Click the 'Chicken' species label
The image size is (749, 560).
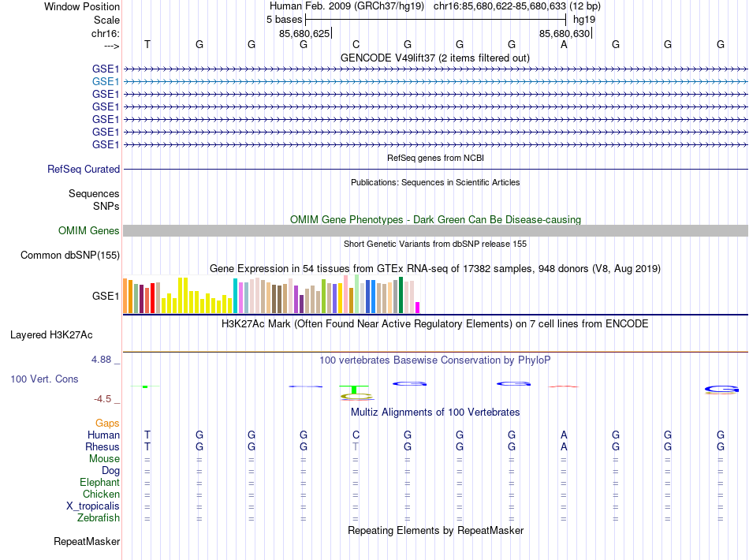pyautogui.click(x=101, y=494)
